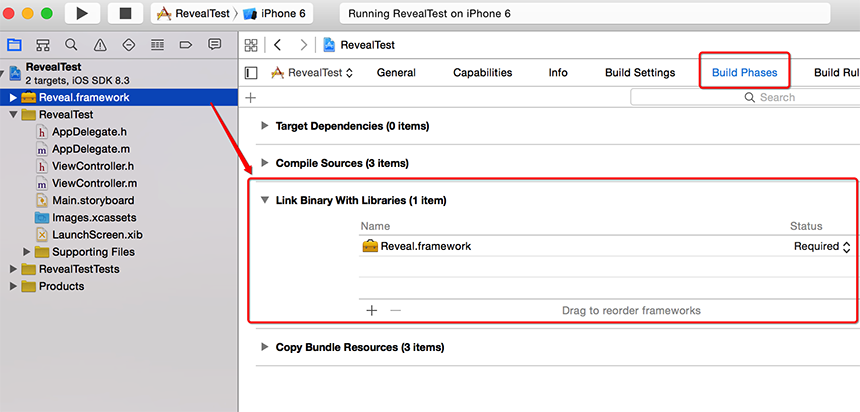Expand Copy Bundle Resources section
This screenshot has height=412, width=860.
265,347
